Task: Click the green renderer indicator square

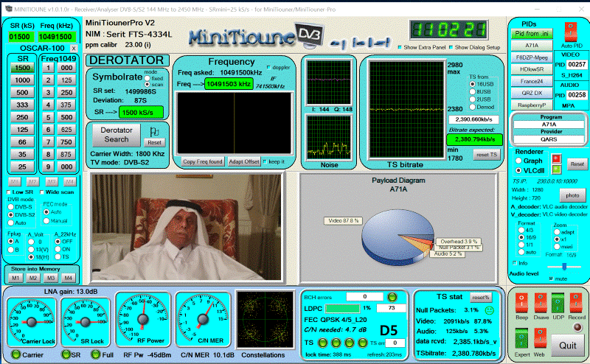Action: coord(556,169)
